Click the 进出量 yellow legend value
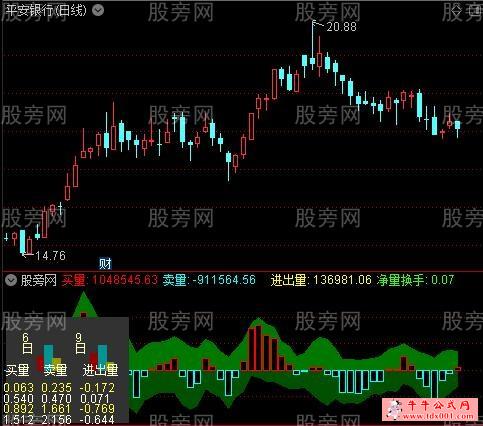483x426 pixels. [342, 280]
